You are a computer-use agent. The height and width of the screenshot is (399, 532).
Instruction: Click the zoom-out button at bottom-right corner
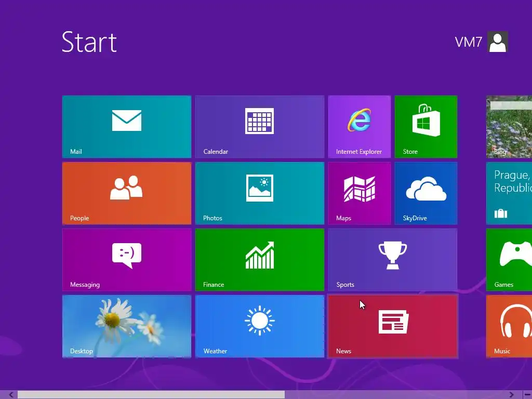[527, 395]
